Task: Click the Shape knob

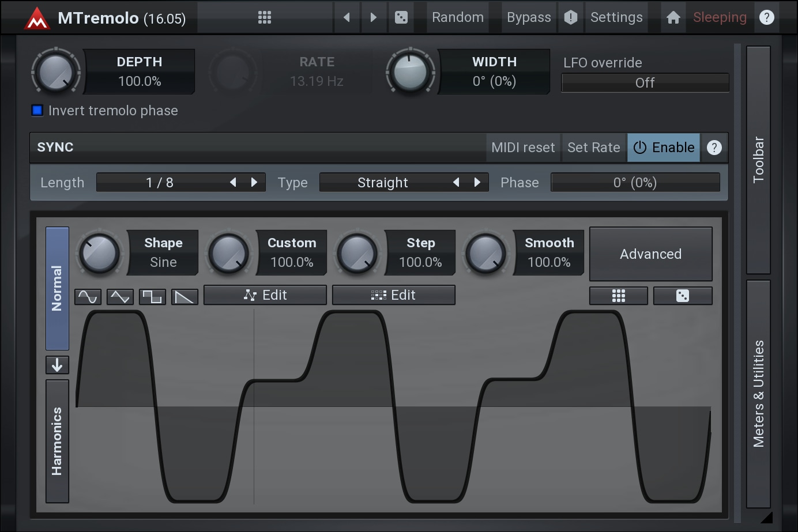Action: (x=100, y=253)
